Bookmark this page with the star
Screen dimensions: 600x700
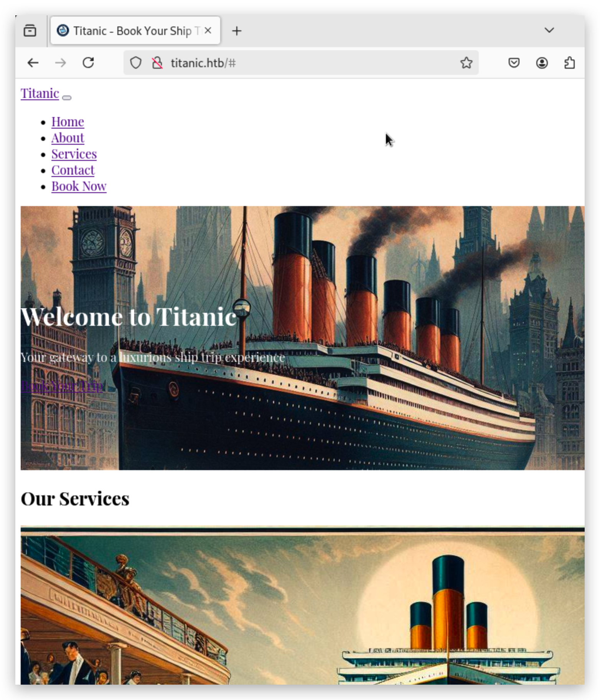[x=466, y=63]
